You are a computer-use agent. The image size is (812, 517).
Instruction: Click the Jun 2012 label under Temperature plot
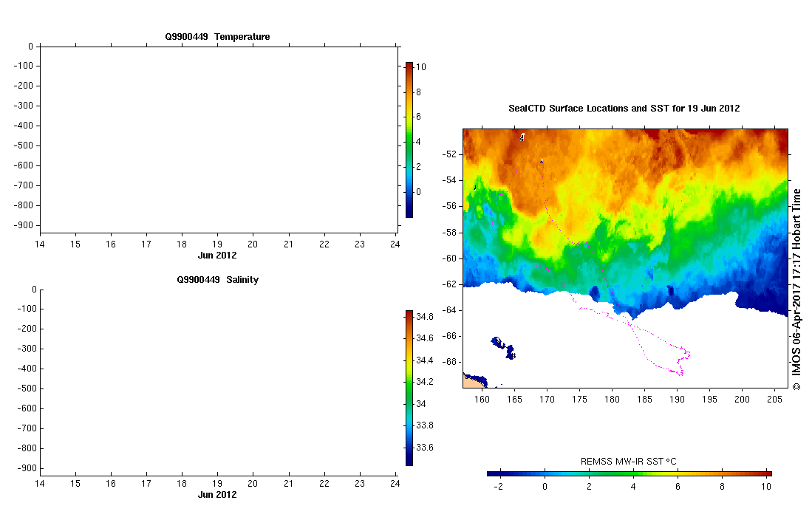(217, 255)
